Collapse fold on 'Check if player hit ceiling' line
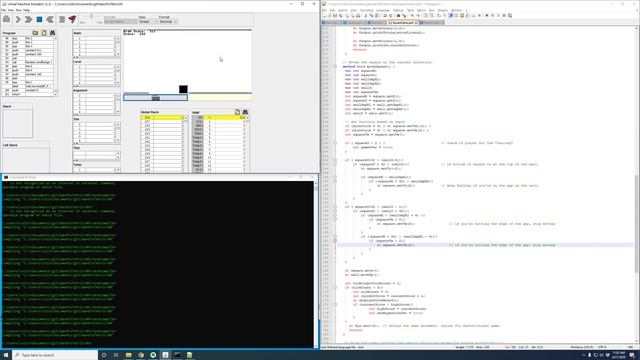640x360 pixels. click(335, 143)
